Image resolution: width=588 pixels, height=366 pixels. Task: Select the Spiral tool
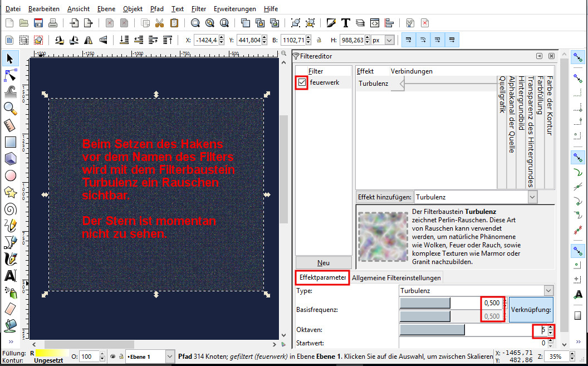point(10,209)
